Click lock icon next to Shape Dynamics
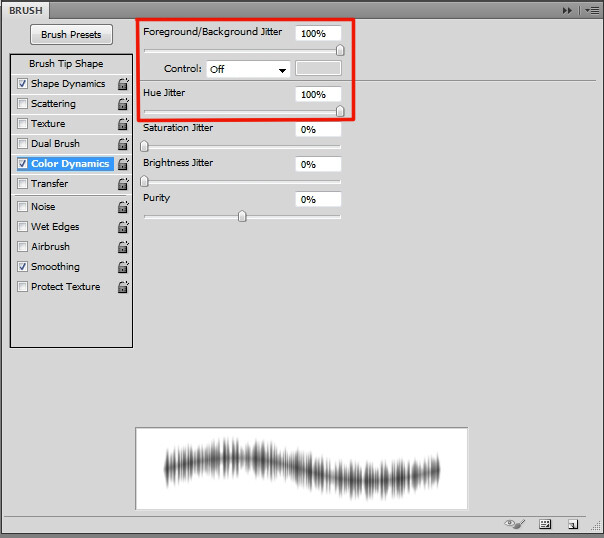604x538 pixels. (x=123, y=84)
